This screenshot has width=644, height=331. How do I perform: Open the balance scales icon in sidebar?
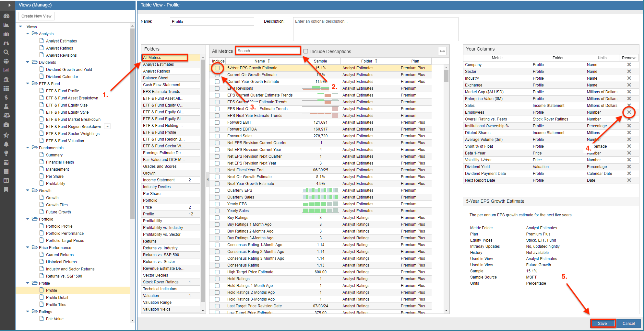(6, 116)
